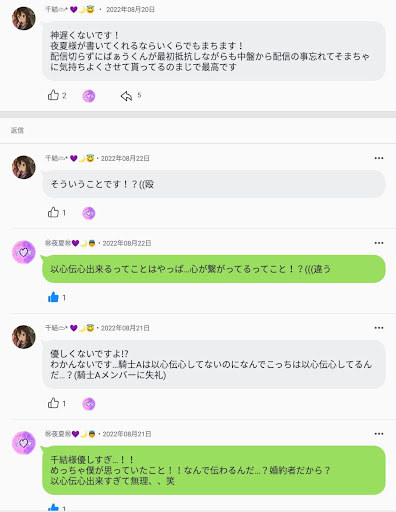Screen dimensions: 396x512
Task: Open the reply arrow with count 5
Action: 126,96
